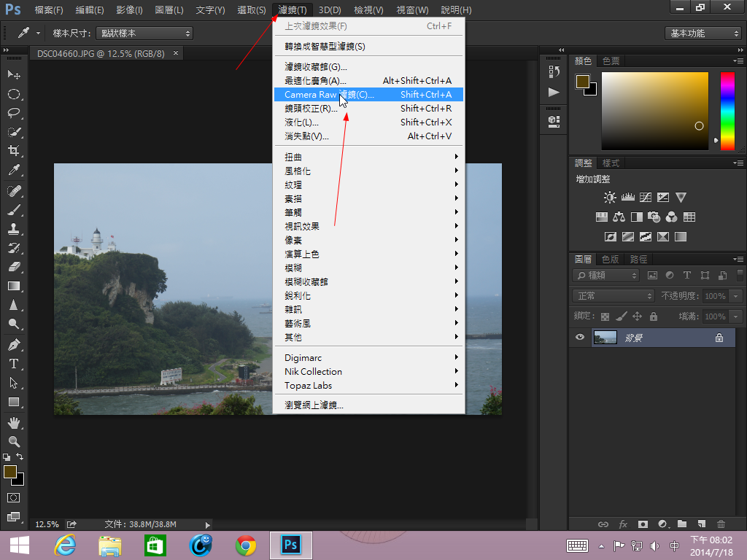Expand the Nik Collection submenu
The height and width of the screenshot is (560, 747).
368,371
